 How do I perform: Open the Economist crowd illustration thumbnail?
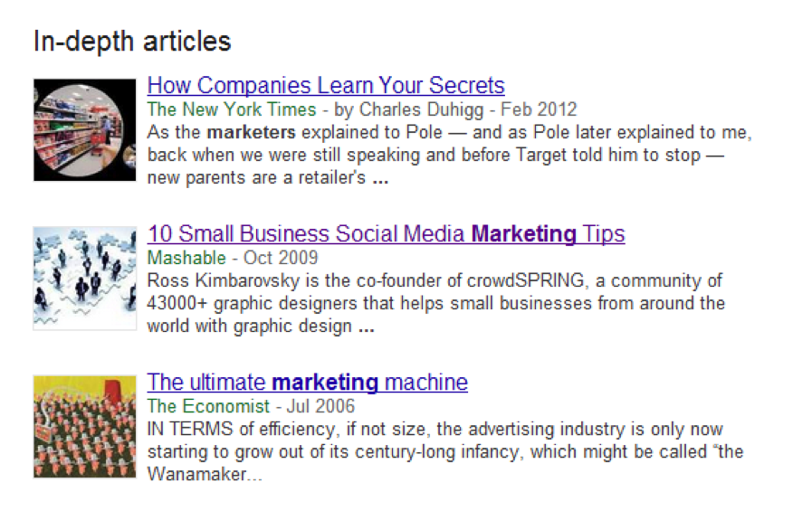coord(85,427)
